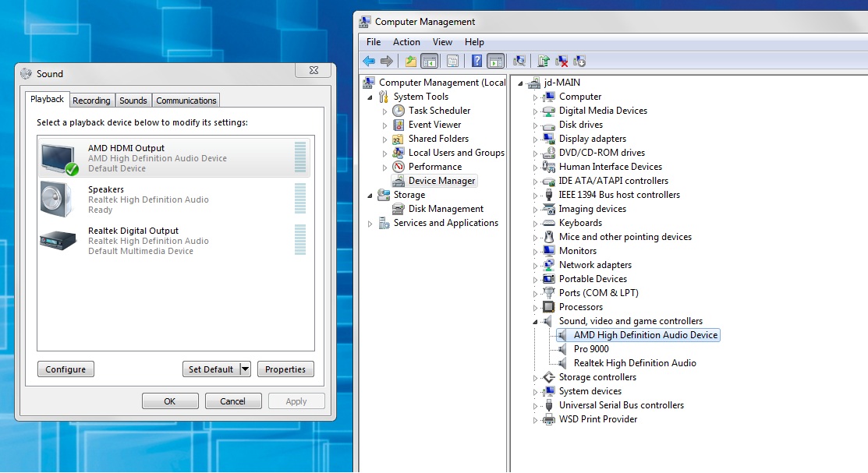The image size is (868, 473).
Task: Select Monitors device category
Action: (x=577, y=251)
